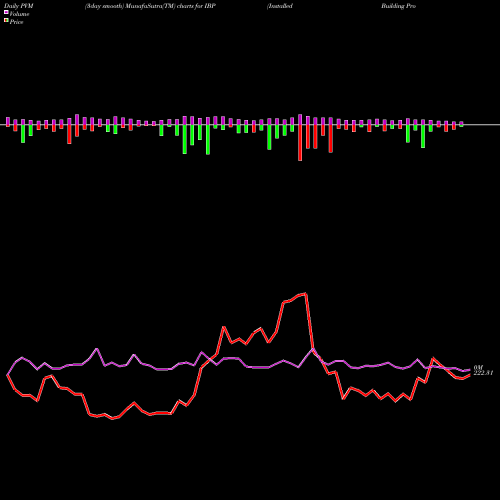Click the '222.31' price value label
Viewport: 500px width, 500px height.
click(483, 373)
